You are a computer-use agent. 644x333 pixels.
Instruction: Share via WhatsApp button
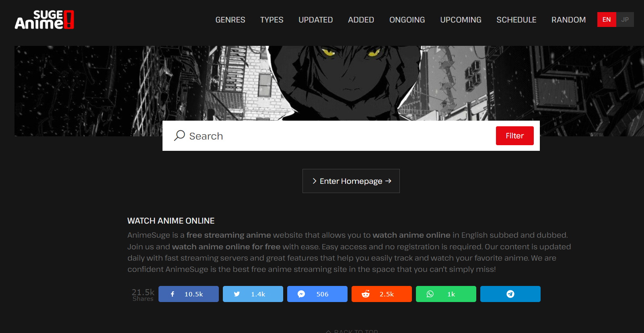(x=446, y=294)
